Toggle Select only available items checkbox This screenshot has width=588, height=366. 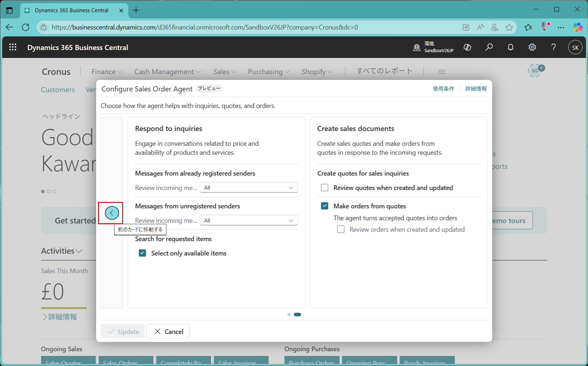[x=142, y=253]
